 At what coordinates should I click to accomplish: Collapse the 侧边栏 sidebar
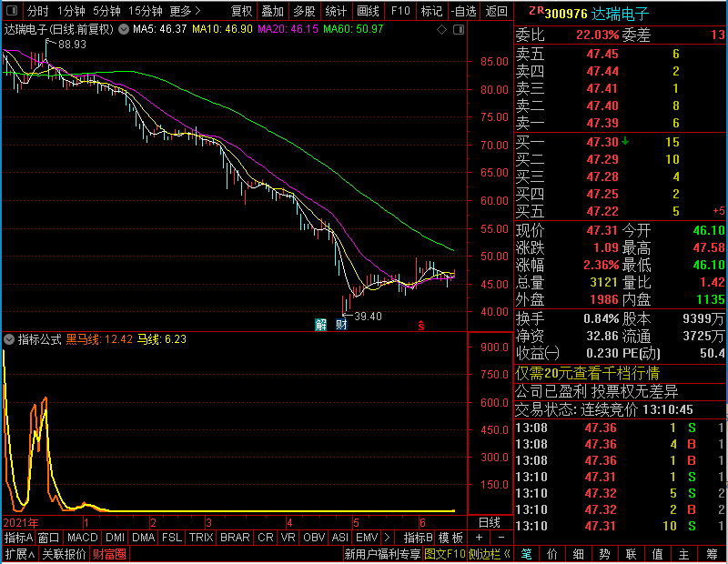click(x=490, y=554)
